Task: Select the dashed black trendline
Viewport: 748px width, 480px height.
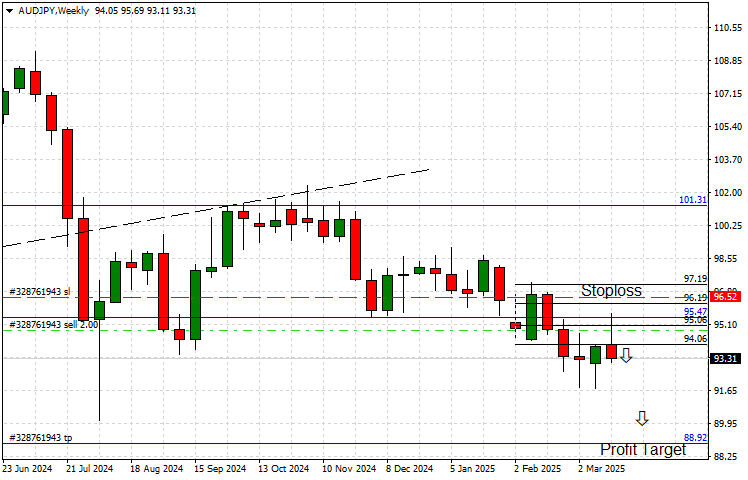Action: pos(216,208)
